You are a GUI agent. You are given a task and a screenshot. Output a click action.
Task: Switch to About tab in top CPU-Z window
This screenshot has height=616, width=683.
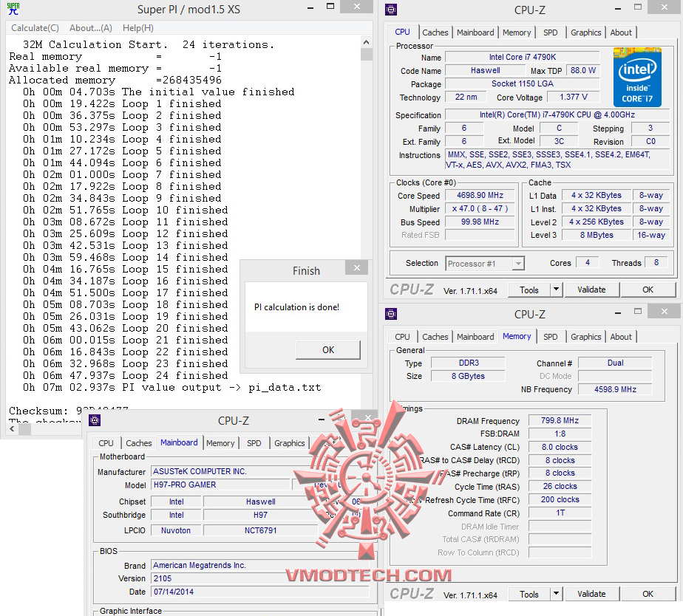click(621, 32)
